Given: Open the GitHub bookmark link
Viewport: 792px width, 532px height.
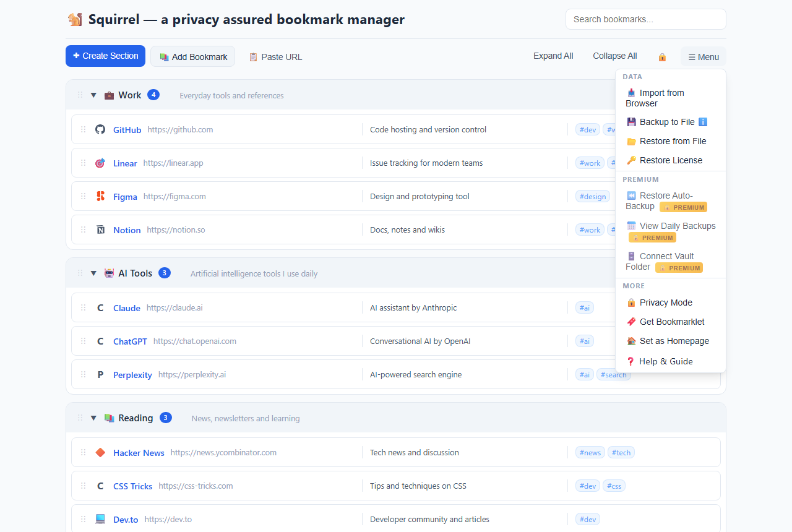Looking at the screenshot, I should pos(127,130).
